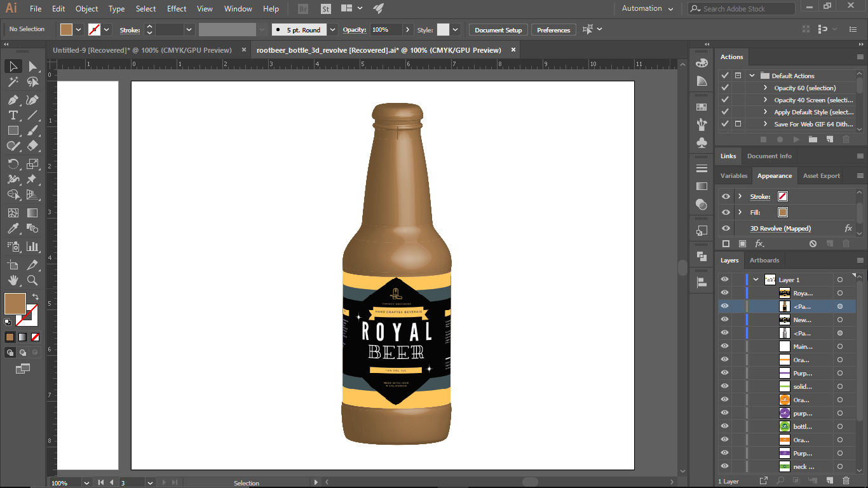
Task: Select the Zoom magnifier tool
Action: (32, 280)
